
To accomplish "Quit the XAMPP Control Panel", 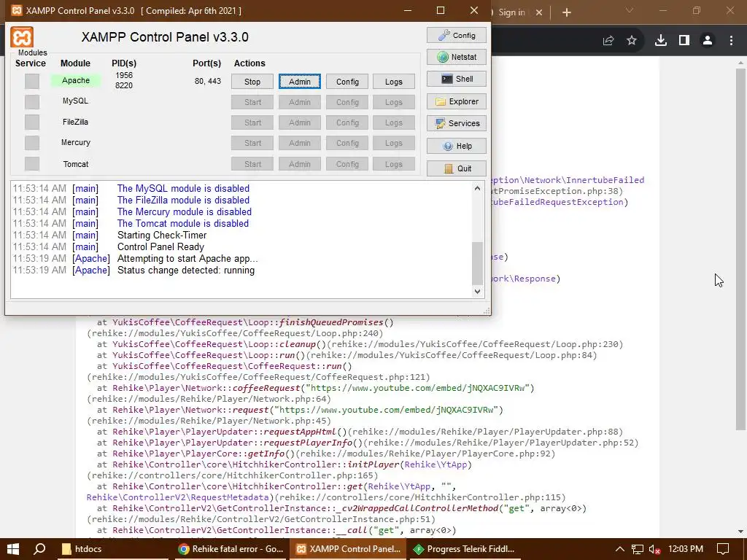I will [x=457, y=168].
